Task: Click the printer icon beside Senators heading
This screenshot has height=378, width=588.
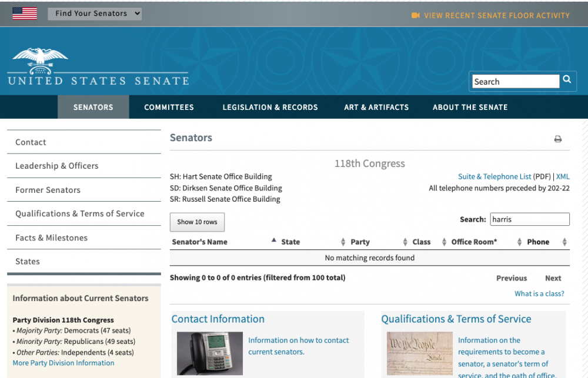Action: pyautogui.click(x=557, y=139)
